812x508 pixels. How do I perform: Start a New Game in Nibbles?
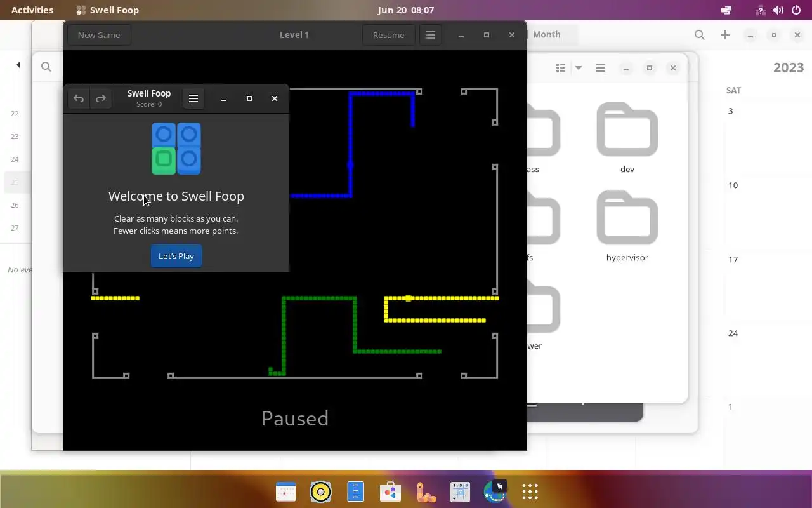click(99, 35)
